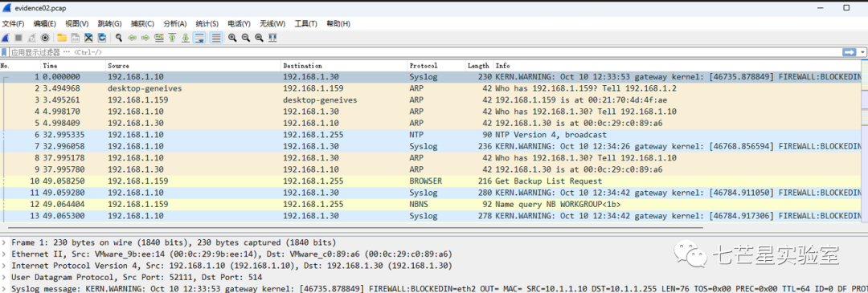
Task: Select packet 2 ARP from desktop-geneives
Action: click(x=431, y=88)
